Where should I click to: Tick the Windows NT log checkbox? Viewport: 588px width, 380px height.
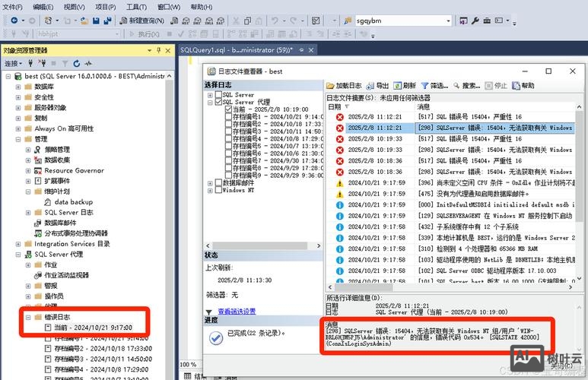[x=218, y=190]
